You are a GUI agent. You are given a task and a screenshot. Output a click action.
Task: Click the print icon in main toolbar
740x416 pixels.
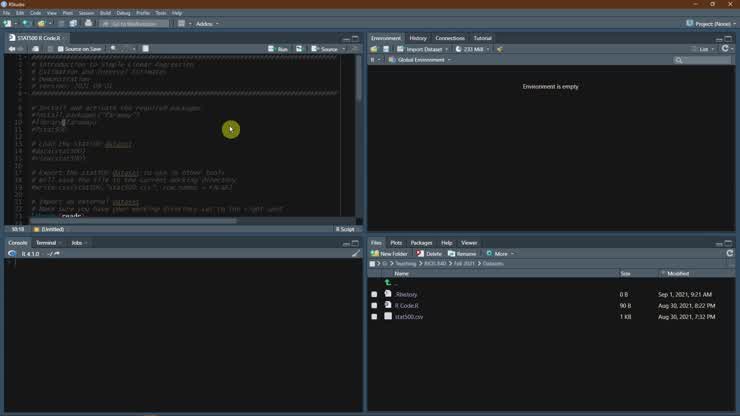coord(88,23)
